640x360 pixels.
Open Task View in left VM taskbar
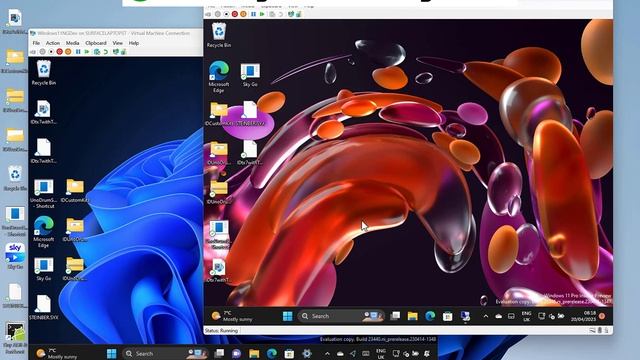click(219, 353)
